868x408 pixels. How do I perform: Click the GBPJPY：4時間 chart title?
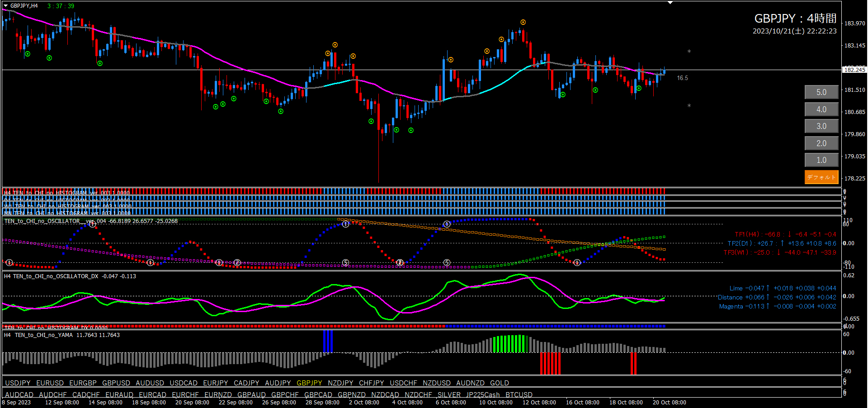[x=795, y=19]
